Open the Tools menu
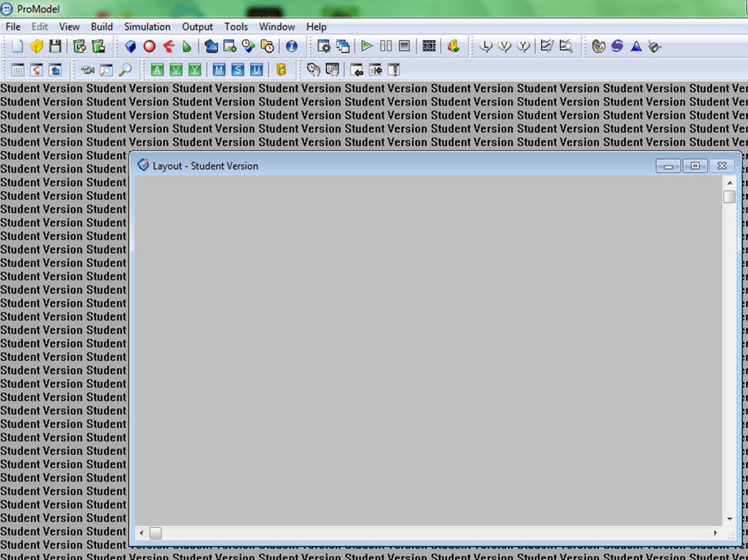 [236, 26]
